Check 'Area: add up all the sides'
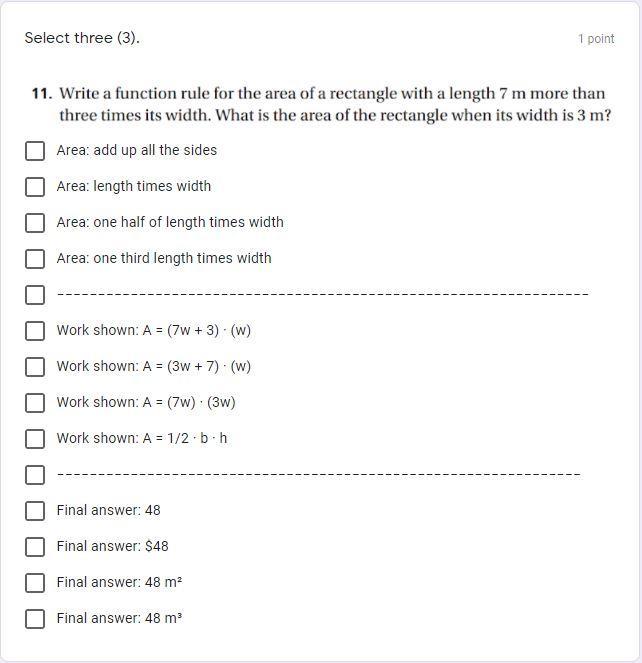Image resolution: width=642 pixels, height=663 pixels. 35,151
